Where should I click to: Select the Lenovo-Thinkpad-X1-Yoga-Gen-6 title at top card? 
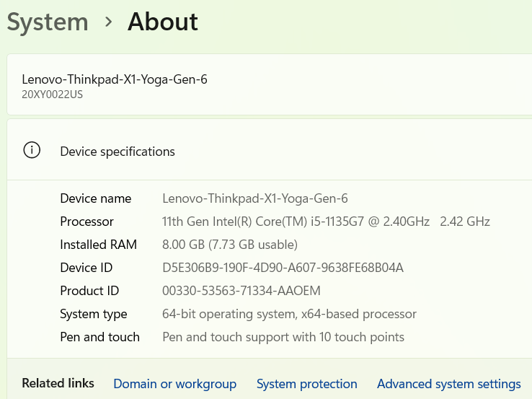coord(115,79)
